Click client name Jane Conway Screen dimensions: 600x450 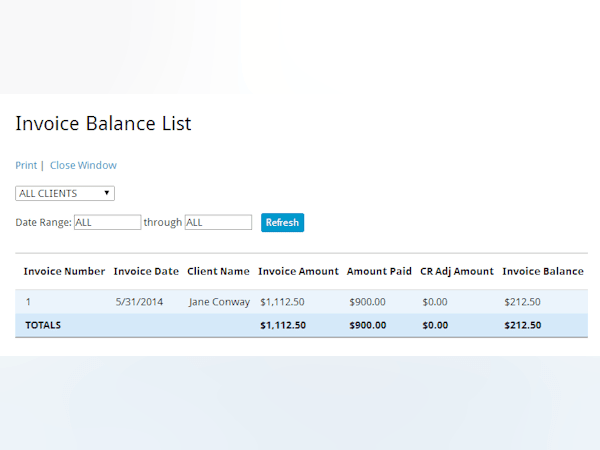coord(219,302)
